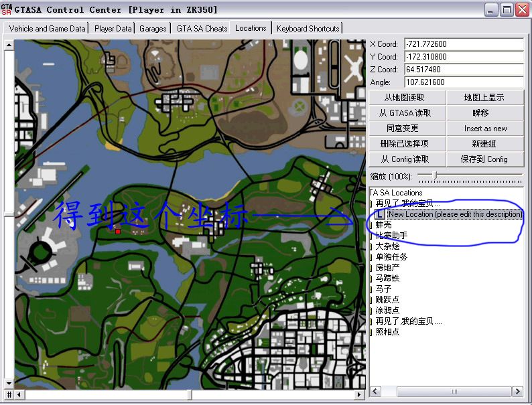The image size is (532, 405).
Task: Switch to GTA SA Cheats tab
Action: [x=202, y=29]
